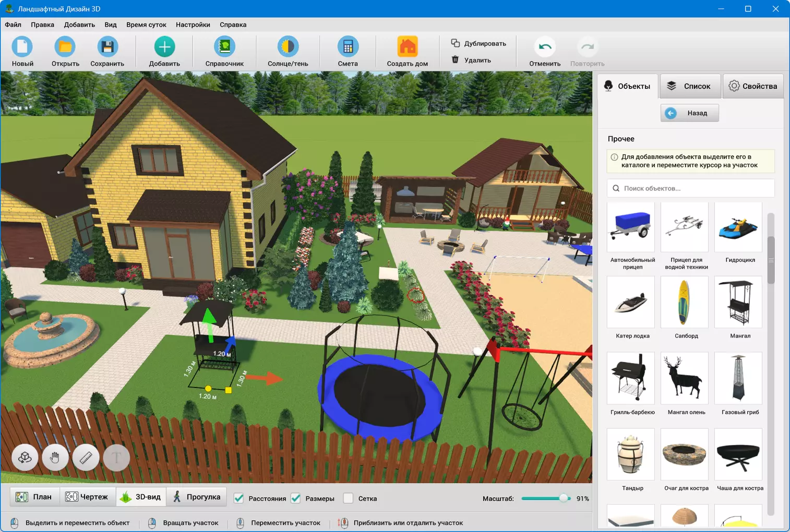
Task: Switch to the Свойства tab
Action: tap(753, 86)
